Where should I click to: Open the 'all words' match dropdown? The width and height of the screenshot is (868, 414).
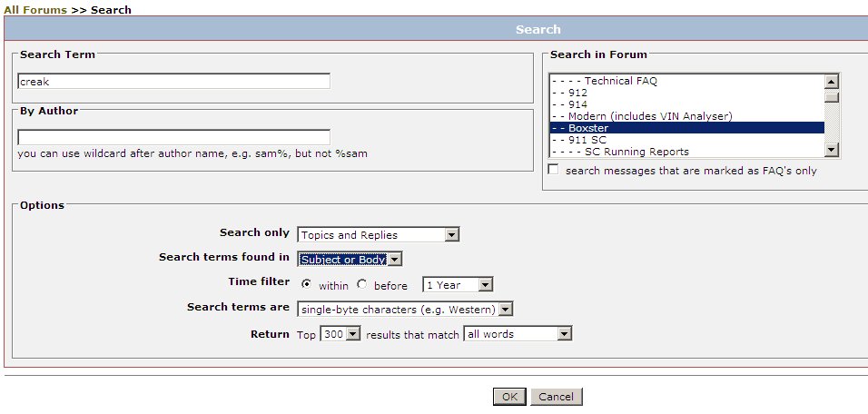click(x=518, y=334)
